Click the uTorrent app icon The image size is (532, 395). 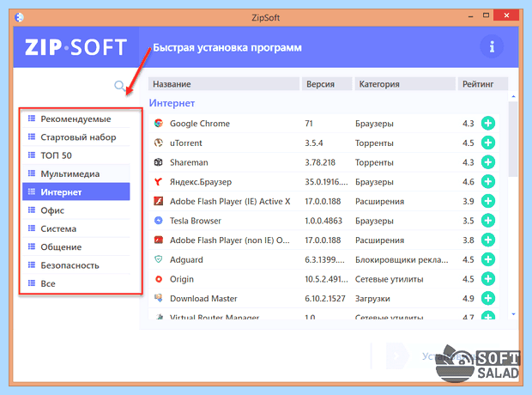(159, 143)
